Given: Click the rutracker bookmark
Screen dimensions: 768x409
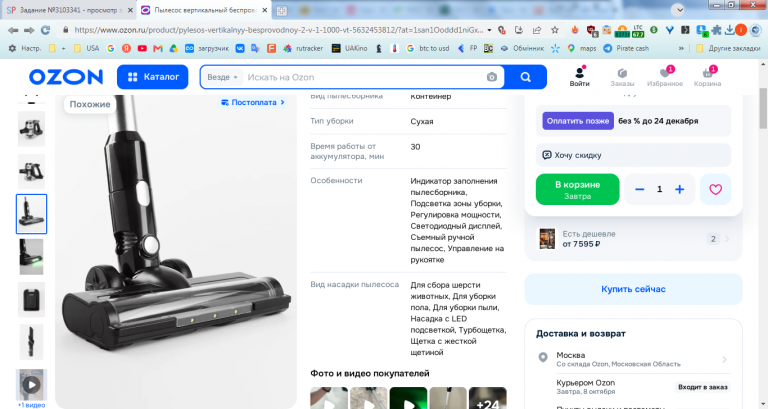Looking at the screenshot, I should pos(303,48).
